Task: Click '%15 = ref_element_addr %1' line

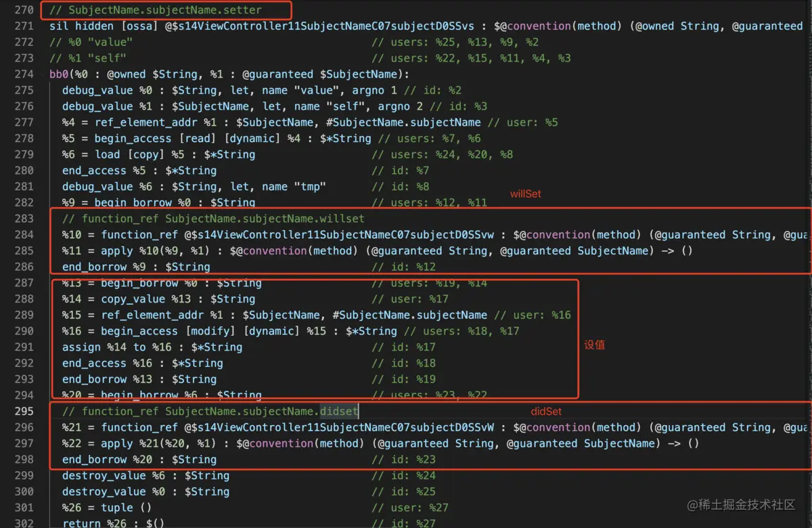Action: [317, 315]
